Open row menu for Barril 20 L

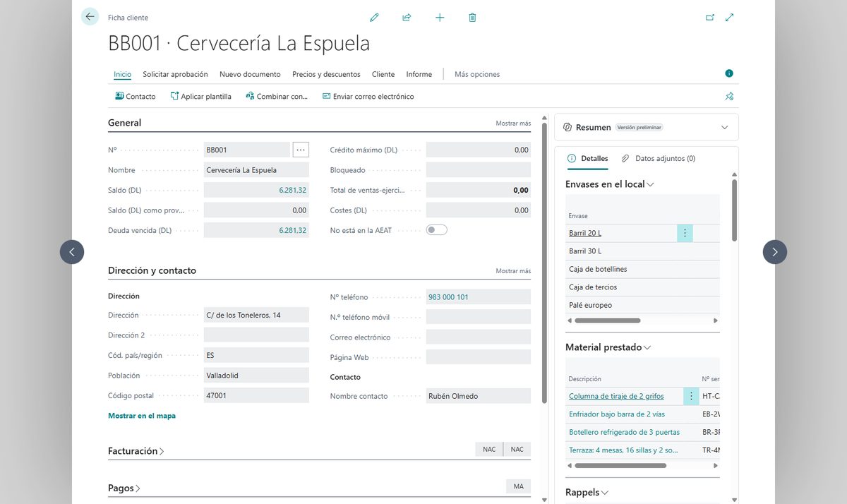coord(685,233)
